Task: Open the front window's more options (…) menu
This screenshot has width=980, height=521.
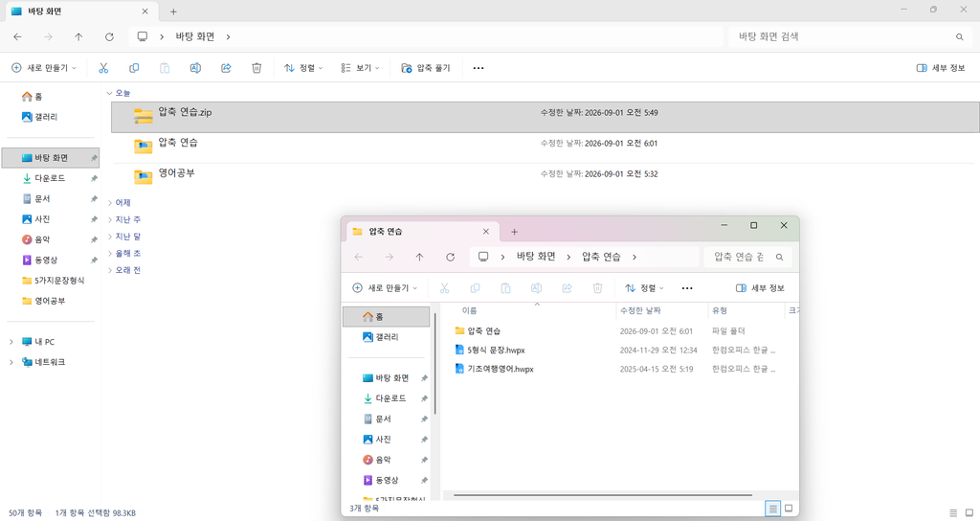Action: pyautogui.click(x=687, y=287)
